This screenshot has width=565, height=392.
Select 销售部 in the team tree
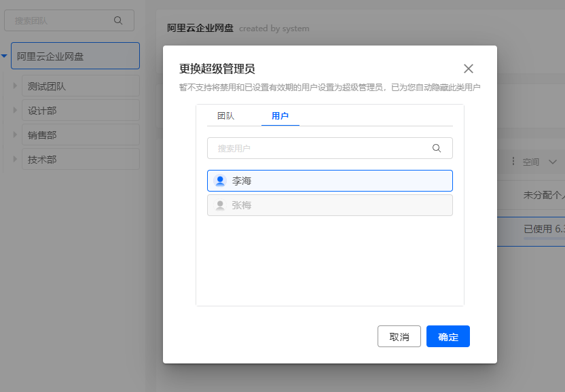point(81,135)
